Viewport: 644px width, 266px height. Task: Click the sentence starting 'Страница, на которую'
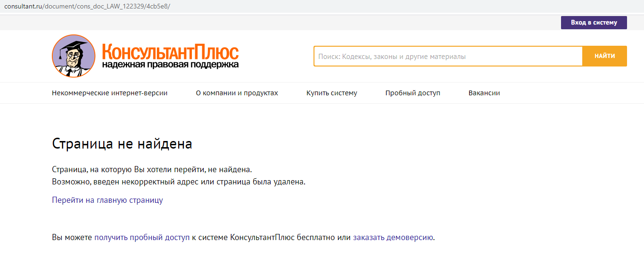tap(152, 169)
